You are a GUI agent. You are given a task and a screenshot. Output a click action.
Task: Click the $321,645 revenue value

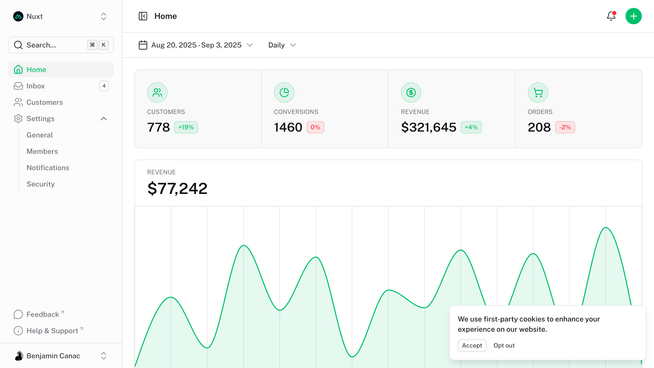click(428, 127)
